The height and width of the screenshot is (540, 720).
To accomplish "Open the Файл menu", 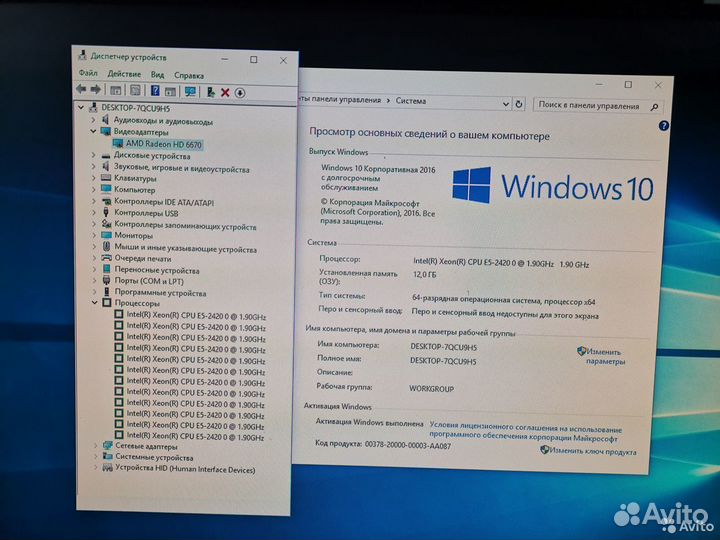I will [x=88, y=75].
